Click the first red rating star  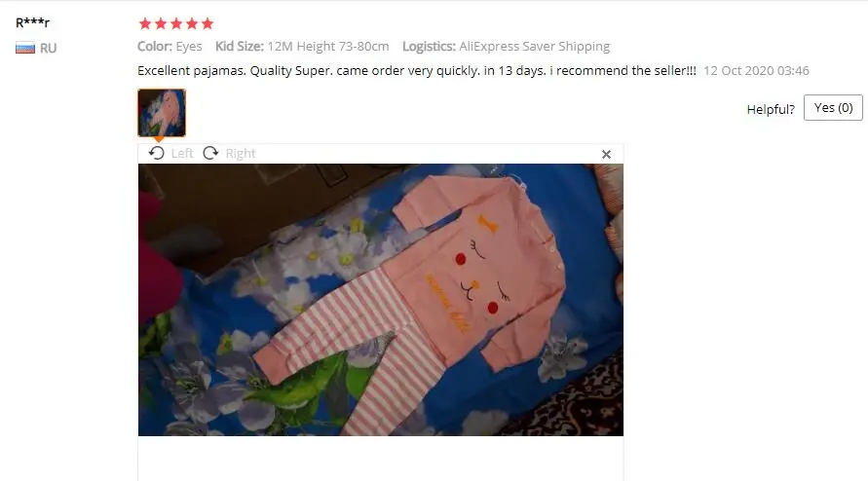(145, 23)
